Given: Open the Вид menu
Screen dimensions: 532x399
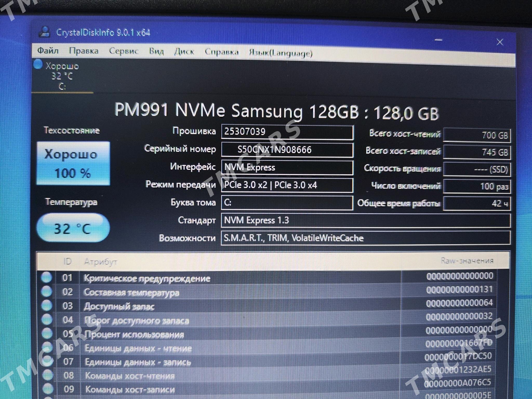Looking at the screenshot, I should coord(156,51).
